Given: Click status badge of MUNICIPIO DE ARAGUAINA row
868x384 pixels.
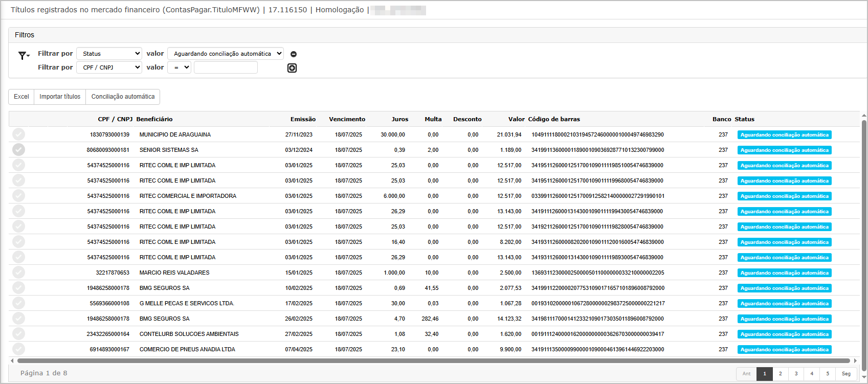Looking at the screenshot, I should coord(784,135).
